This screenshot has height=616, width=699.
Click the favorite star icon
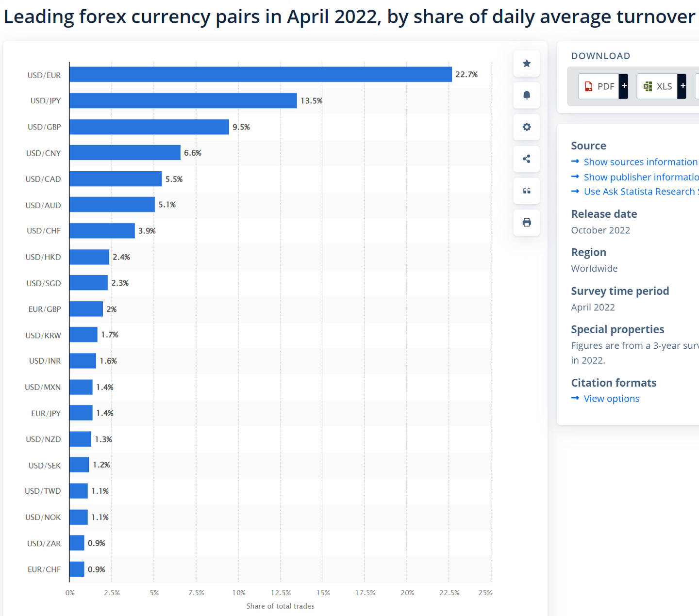point(526,63)
